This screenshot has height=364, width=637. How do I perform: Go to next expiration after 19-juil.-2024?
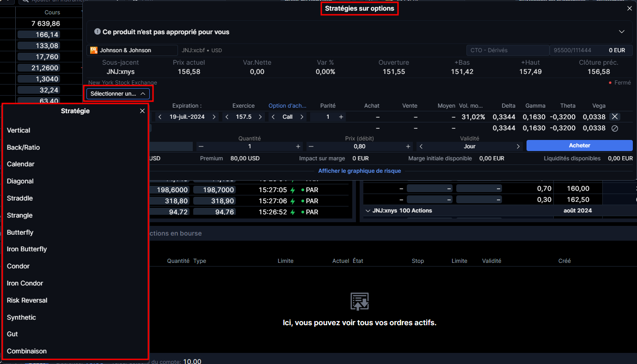214,117
